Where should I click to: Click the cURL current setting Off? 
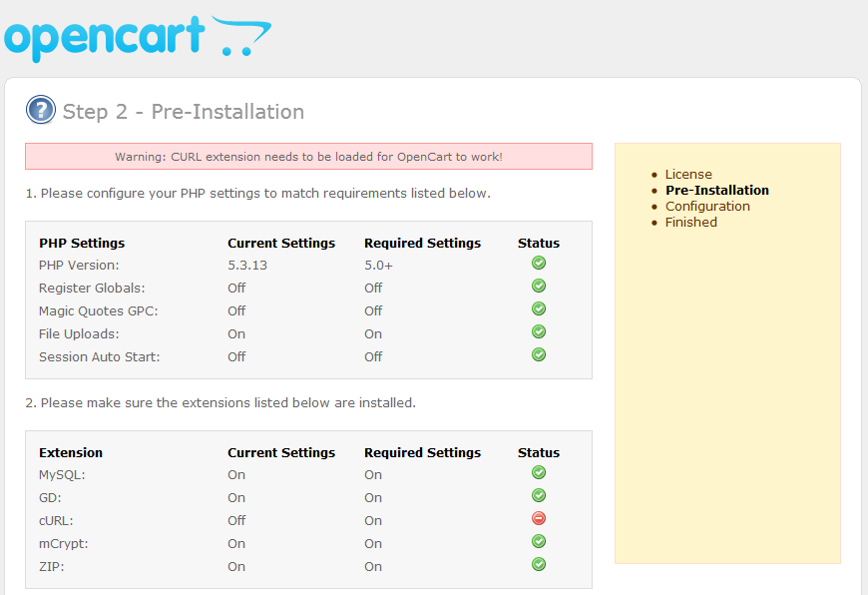pyautogui.click(x=236, y=521)
